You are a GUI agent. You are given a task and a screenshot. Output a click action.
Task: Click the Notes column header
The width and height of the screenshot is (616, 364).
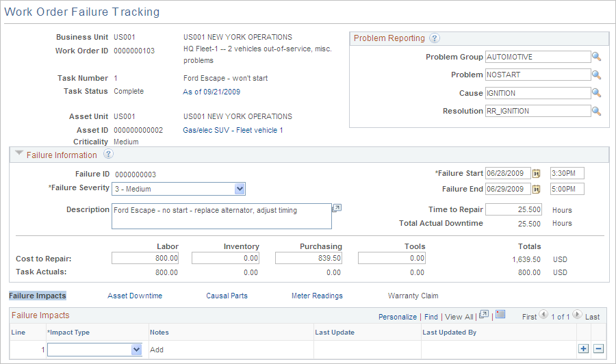click(x=159, y=333)
